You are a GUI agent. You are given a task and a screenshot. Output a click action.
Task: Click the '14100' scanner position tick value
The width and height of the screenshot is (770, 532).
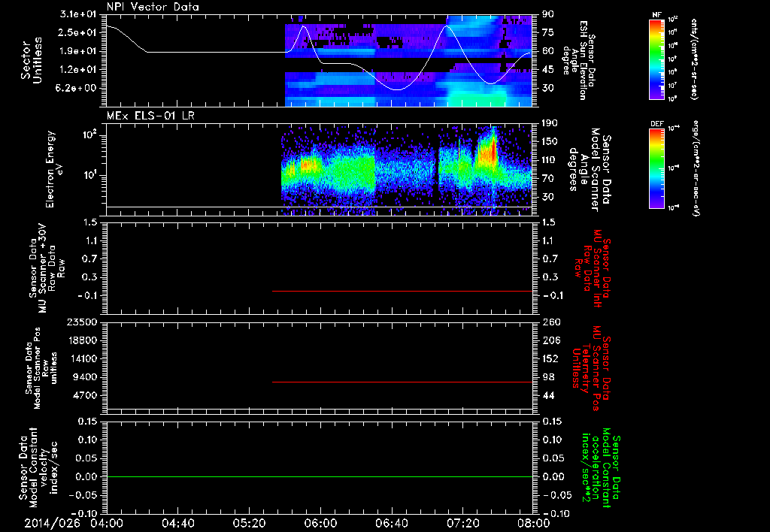pos(83,359)
